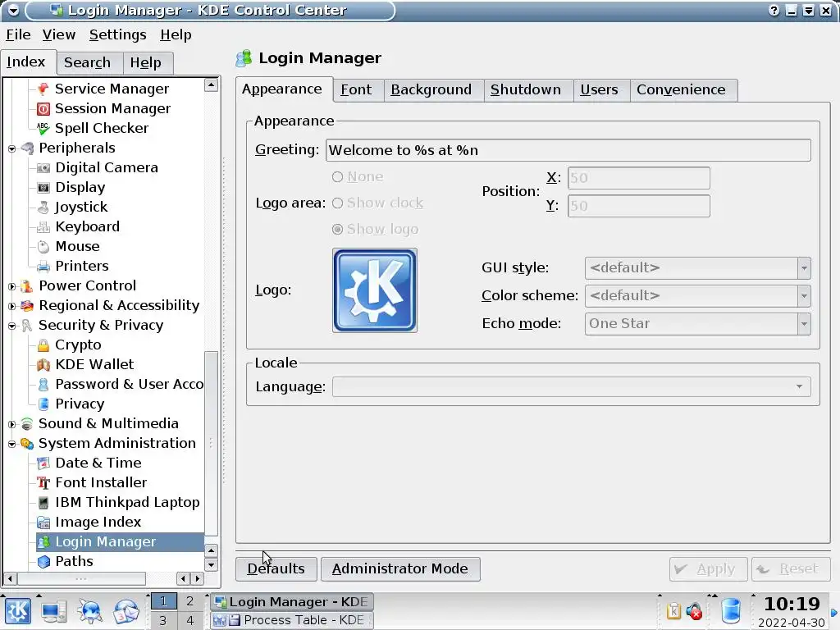
Task: Click the mail client icon in panel
Action: click(x=126, y=611)
